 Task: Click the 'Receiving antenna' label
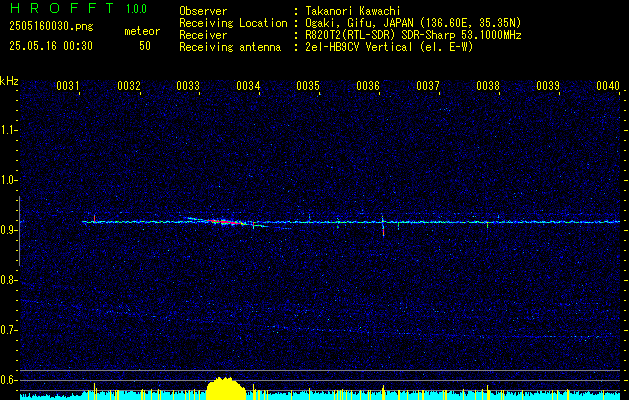click(230, 47)
